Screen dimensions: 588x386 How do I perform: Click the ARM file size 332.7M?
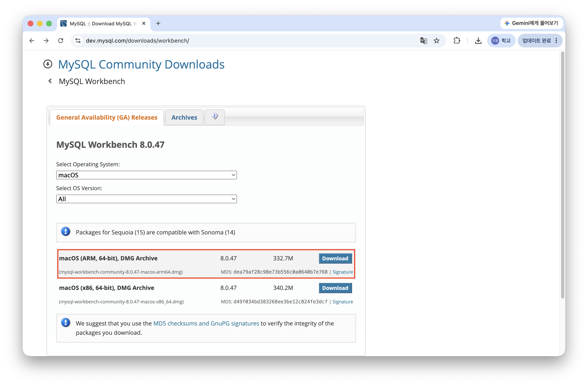click(x=283, y=258)
